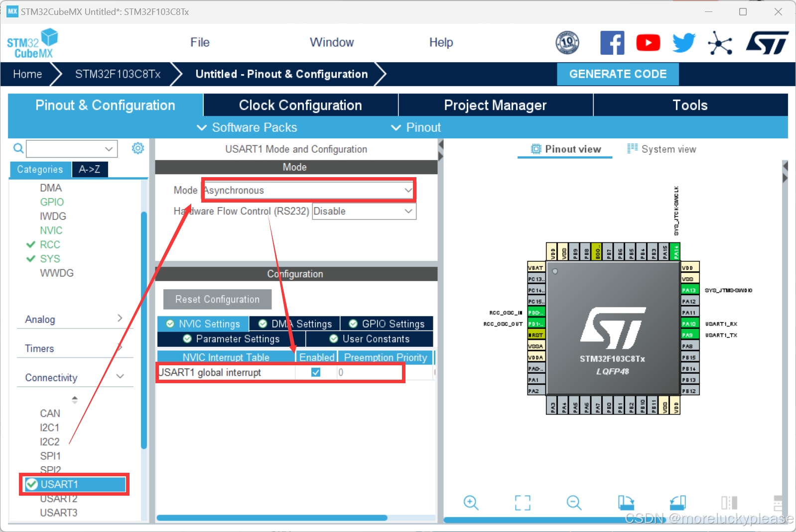Click the ST community network icon
This screenshot has height=532, width=796.
[720, 43]
